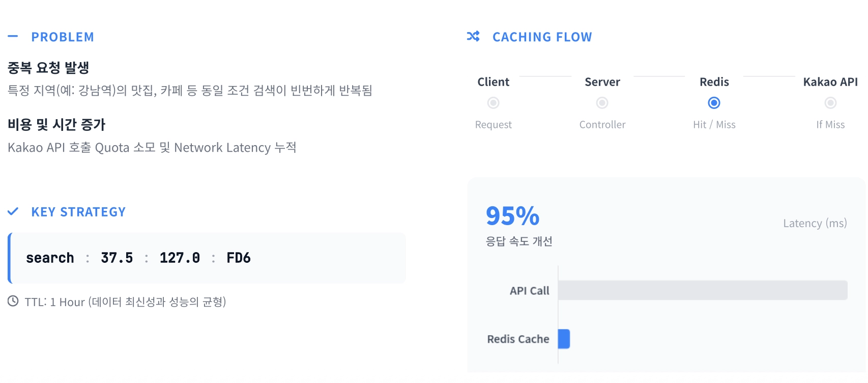This screenshot has width=868, height=383.
Task: Select the Server step radio dot
Action: coord(602,103)
